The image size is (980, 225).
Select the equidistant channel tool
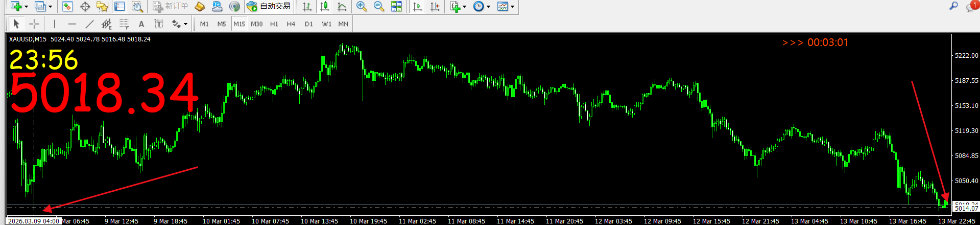pyautogui.click(x=107, y=24)
